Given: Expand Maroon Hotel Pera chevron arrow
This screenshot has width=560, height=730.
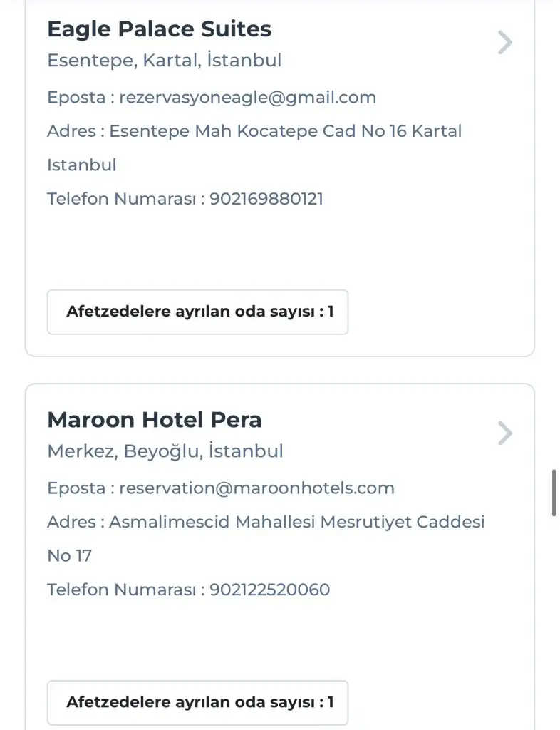Looking at the screenshot, I should coord(504,433).
